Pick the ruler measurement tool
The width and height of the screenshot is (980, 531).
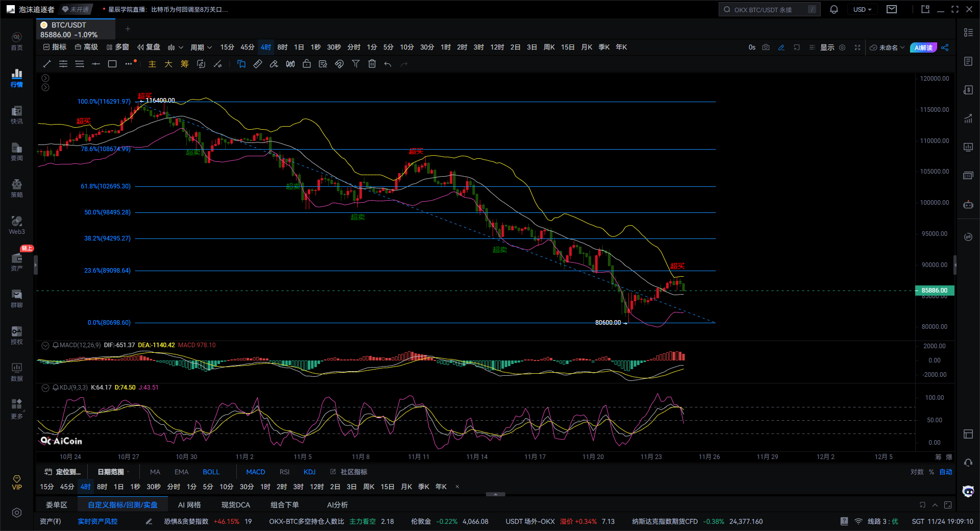pos(258,64)
